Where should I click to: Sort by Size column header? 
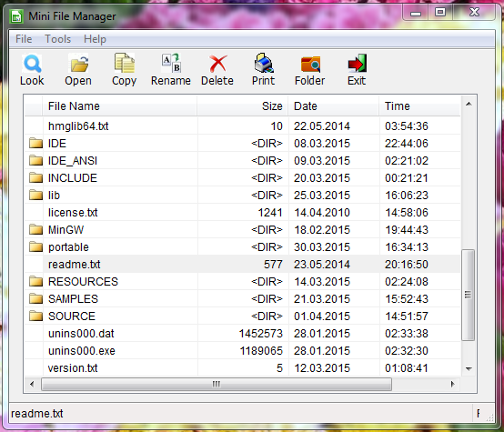(243, 106)
